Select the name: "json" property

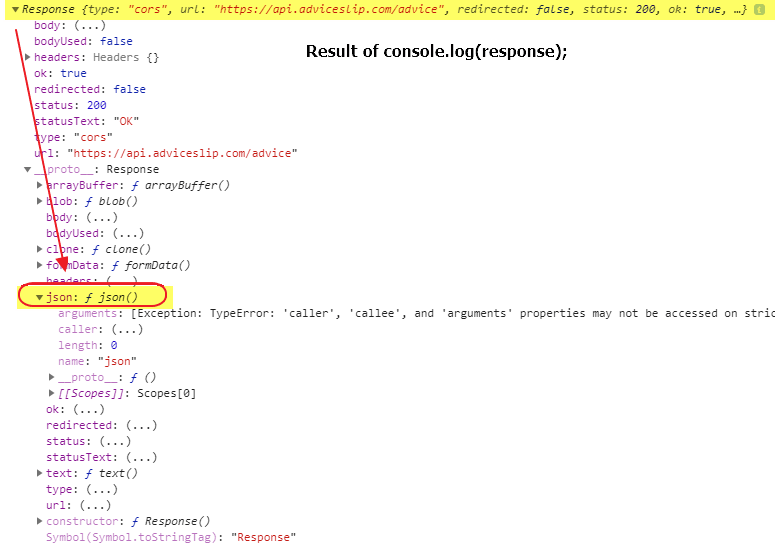tap(97, 361)
